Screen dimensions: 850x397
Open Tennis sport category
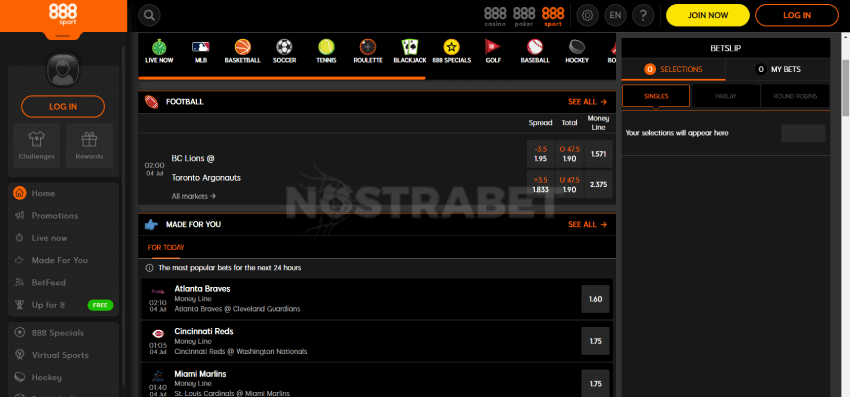pyautogui.click(x=326, y=52)
